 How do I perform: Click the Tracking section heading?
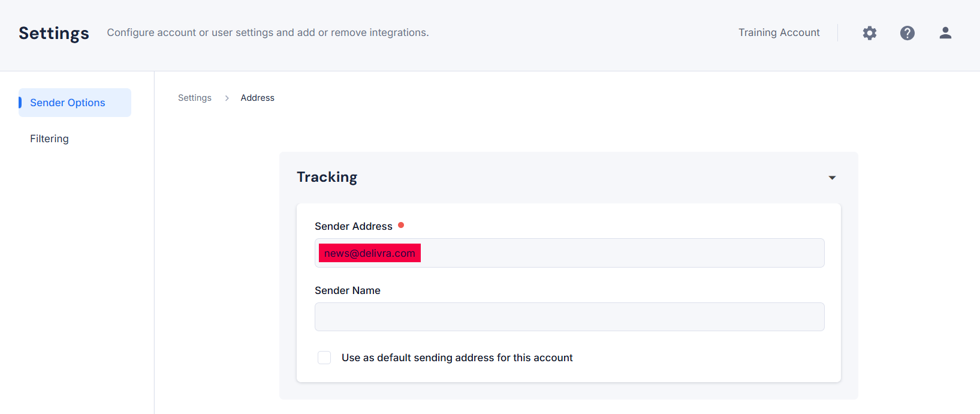[x=327, y=177]
